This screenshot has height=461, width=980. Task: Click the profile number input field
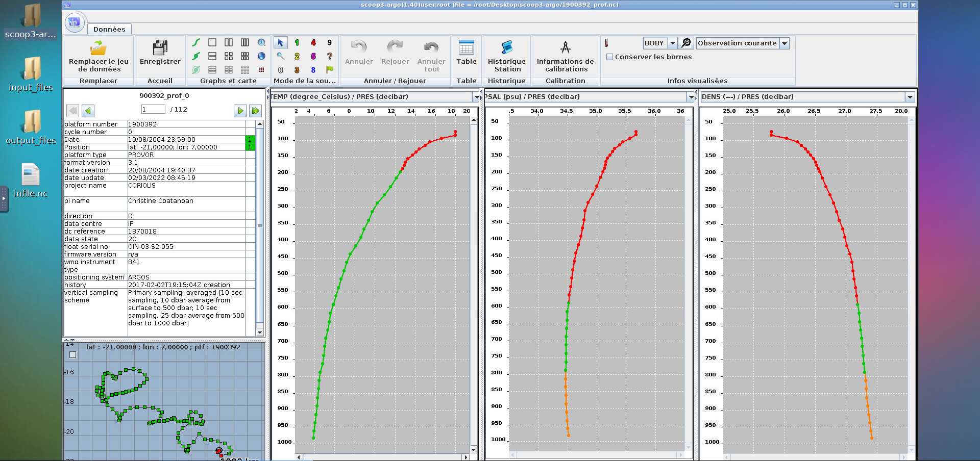153,110
